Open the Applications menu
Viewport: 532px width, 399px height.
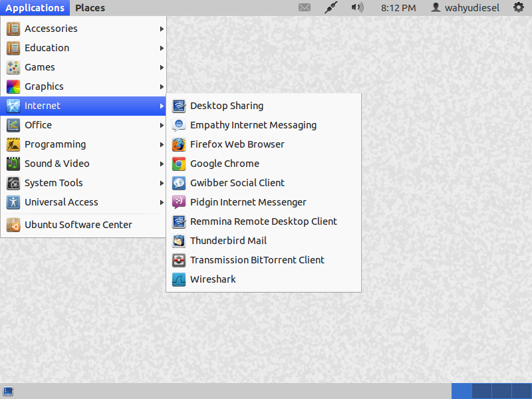[35, 8]
